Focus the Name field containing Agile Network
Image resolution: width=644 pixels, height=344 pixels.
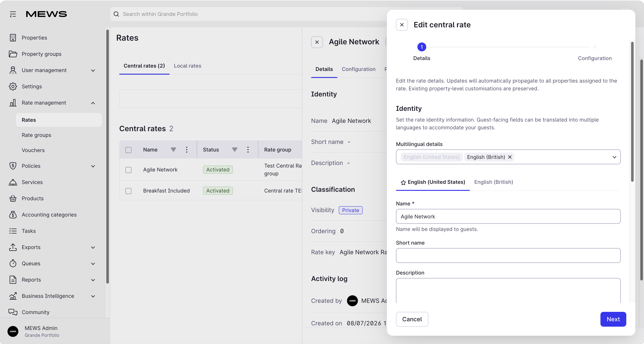pyautogui.click(x=508, y=216)
